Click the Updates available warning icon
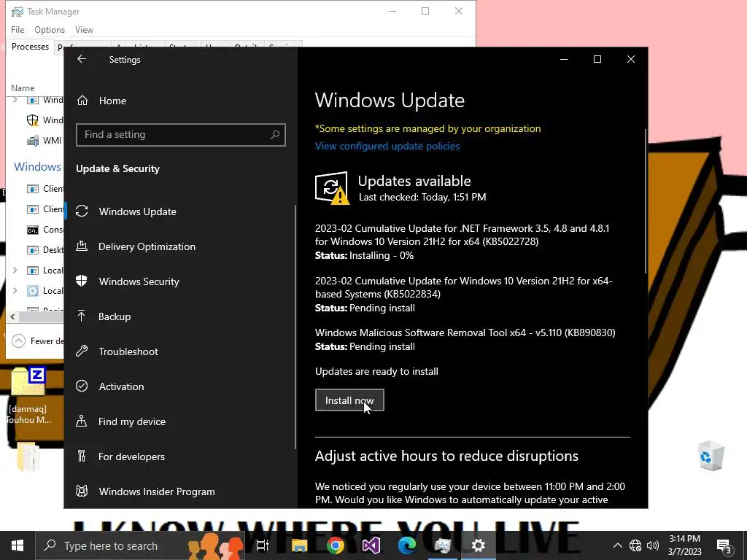 click(x=332, y=188)
